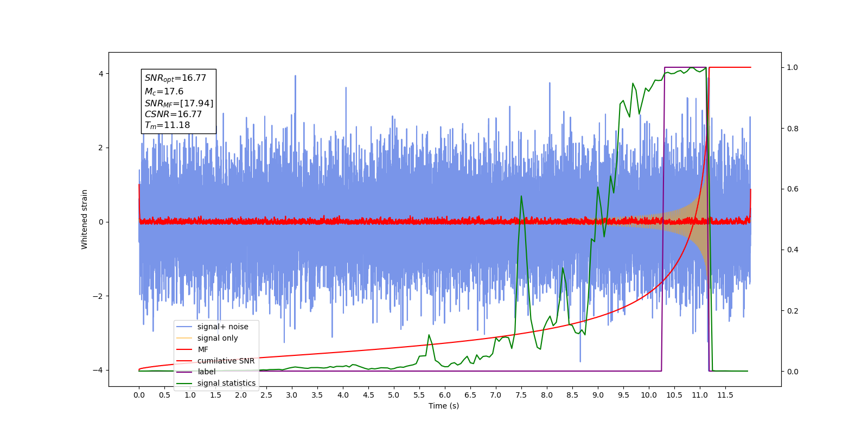
Task: Click the x-axis tick label 10.5
Action: point(674,395)
